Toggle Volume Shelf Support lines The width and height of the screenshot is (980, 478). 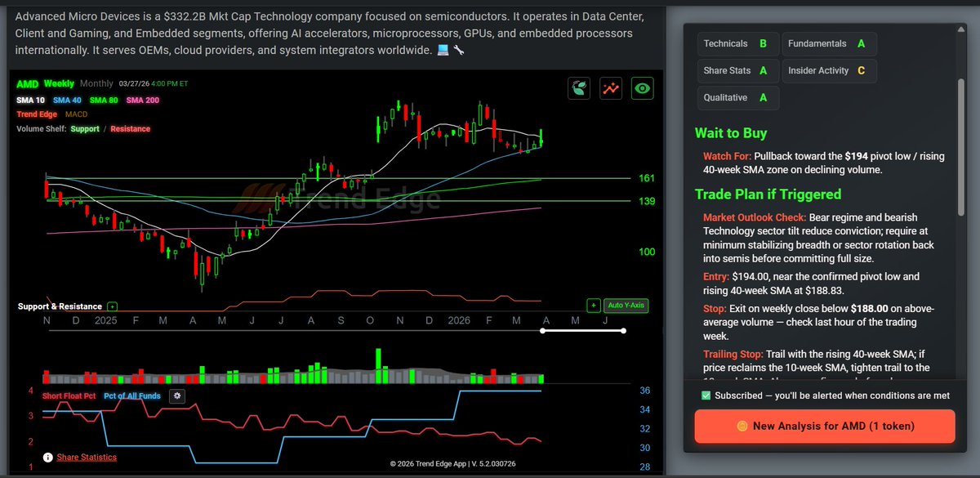85,128
